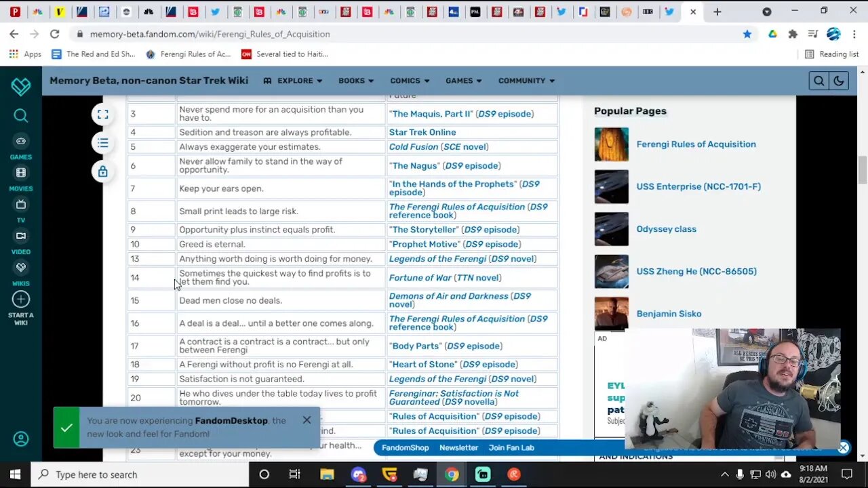
Task: Open Discord from the taskbar
Action: (x=359, y=474)
